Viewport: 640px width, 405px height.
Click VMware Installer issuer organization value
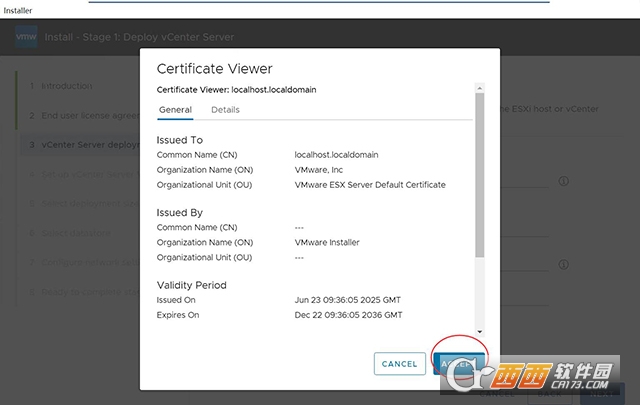click(x=327, y=243)
